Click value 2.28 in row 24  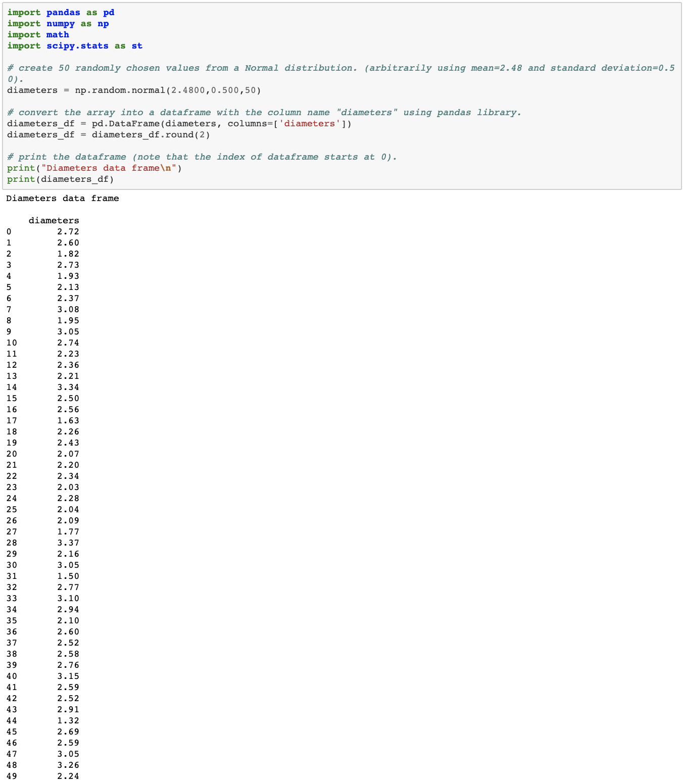point(68,499)
